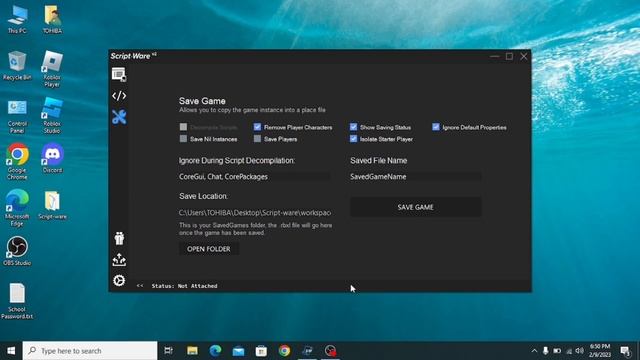Select the Discord desktop shortcut
The width and height of the screenshot is (640, 360).
52,158
